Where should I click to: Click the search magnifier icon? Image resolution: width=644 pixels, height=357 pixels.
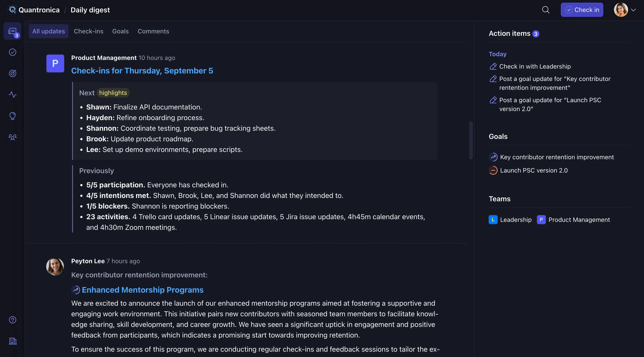546,10
